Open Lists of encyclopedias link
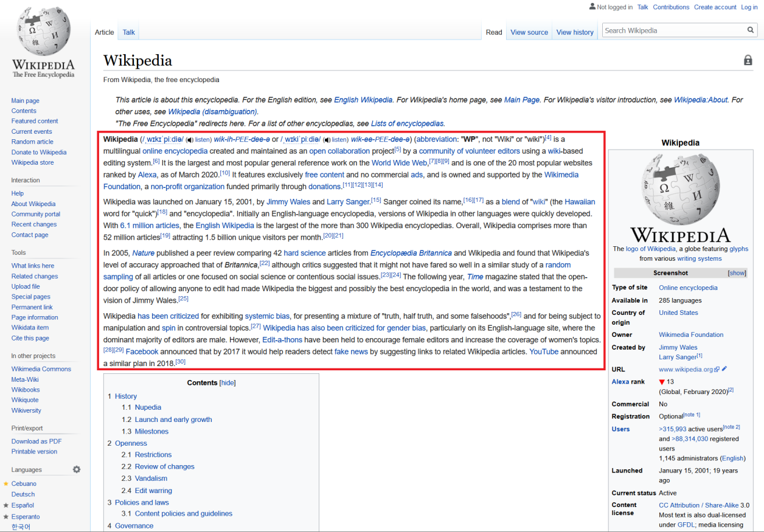Viewport: 764px width, 532px height. pos(408,123)
